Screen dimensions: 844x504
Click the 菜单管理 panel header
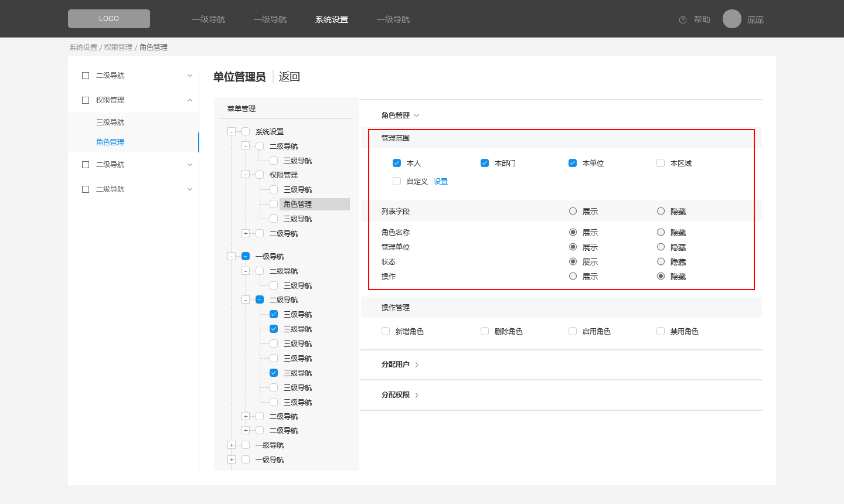(x=241, y=109)
